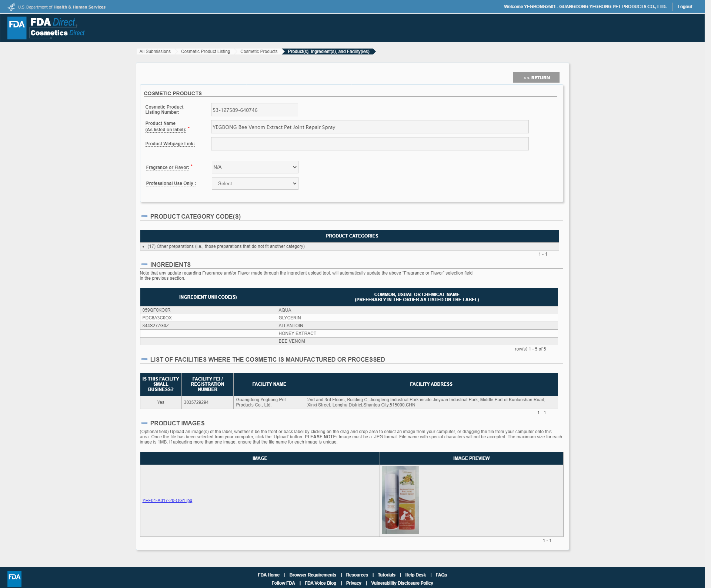Collapse the Product Category Code(s) section
The height and width of the screenshot is (588, 711).
coord(144,216)
